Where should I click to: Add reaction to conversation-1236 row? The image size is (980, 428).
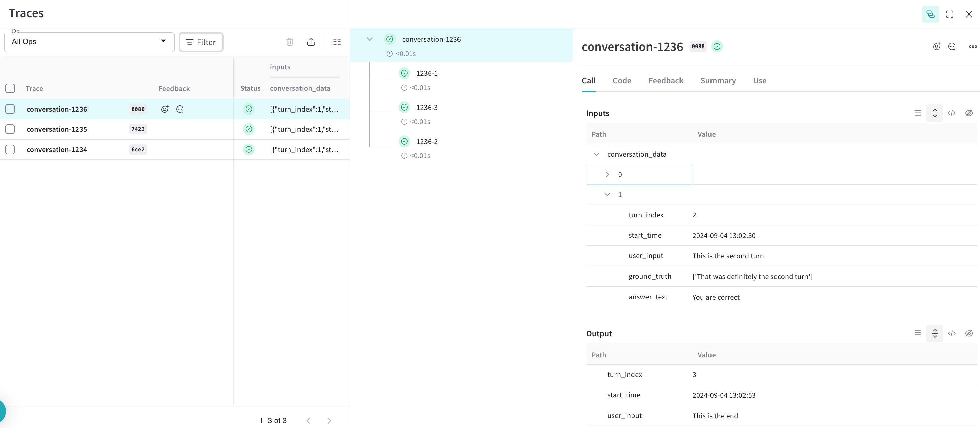pyautogui.click(x=165, y=109)
